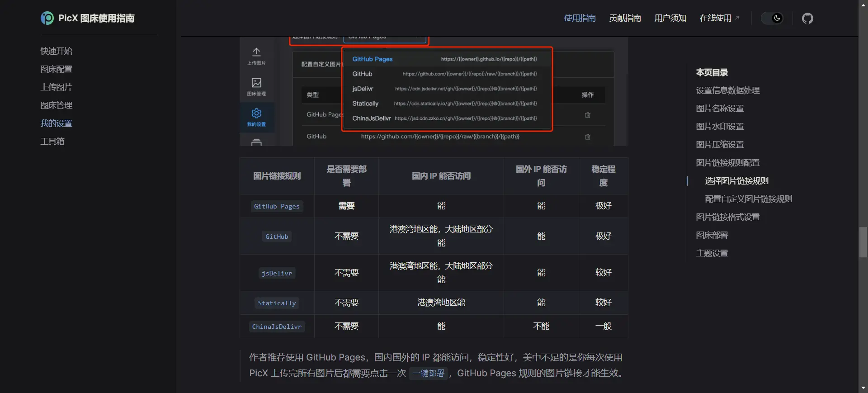Open 使用指南 in the top navigation
Viewport: 868px width, 393px height.
[580, 18]
